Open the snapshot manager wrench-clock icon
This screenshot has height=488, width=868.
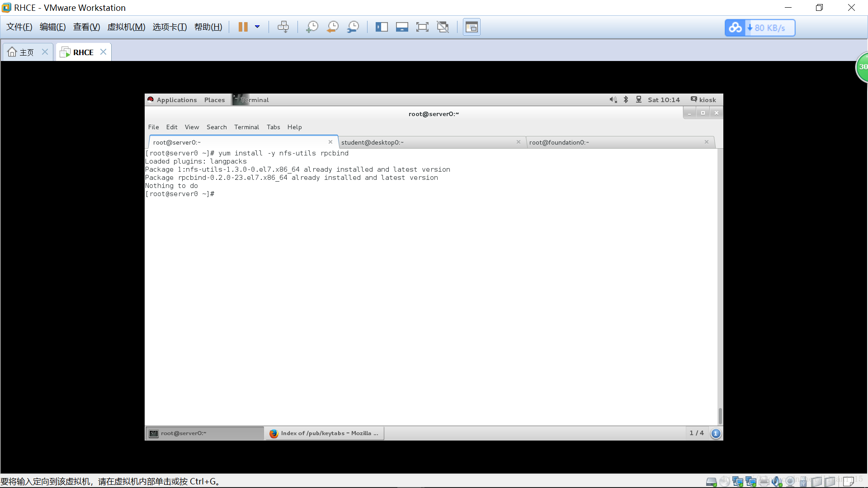pyautogui.click(x=353, y=27)
